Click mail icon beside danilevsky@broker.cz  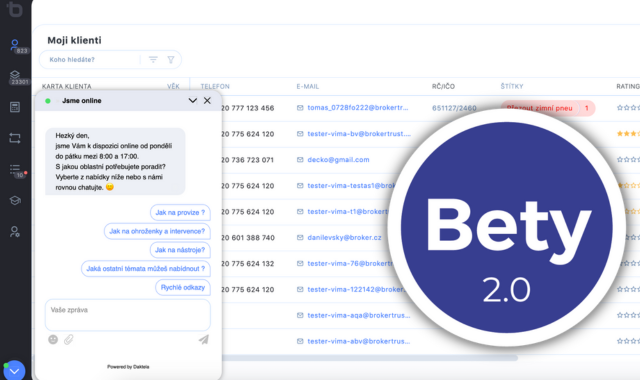(300, 238)
